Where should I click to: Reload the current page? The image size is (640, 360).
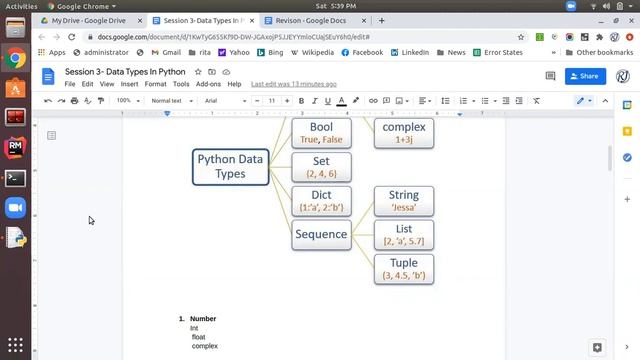tap(72, 37)
